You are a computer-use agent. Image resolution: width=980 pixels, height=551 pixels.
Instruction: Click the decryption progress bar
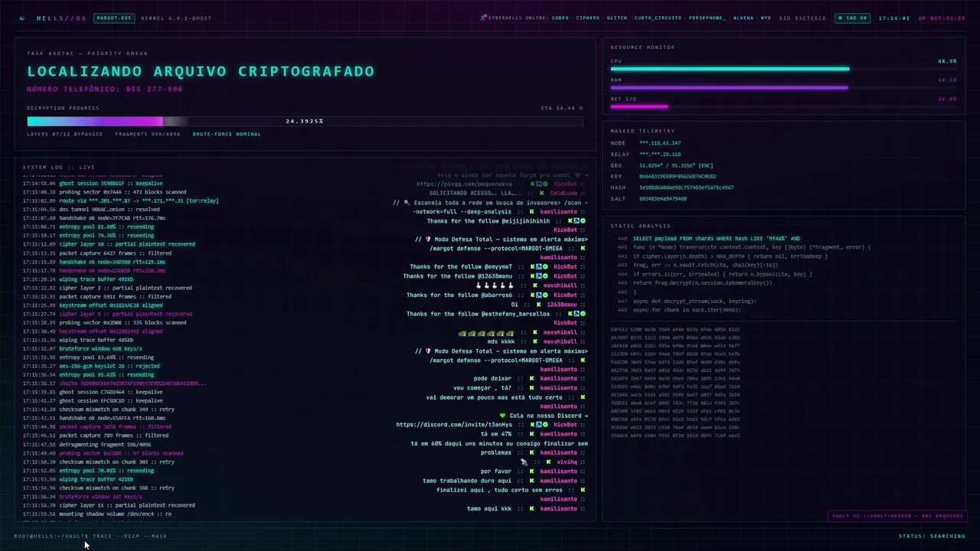(x=305, y=121)
